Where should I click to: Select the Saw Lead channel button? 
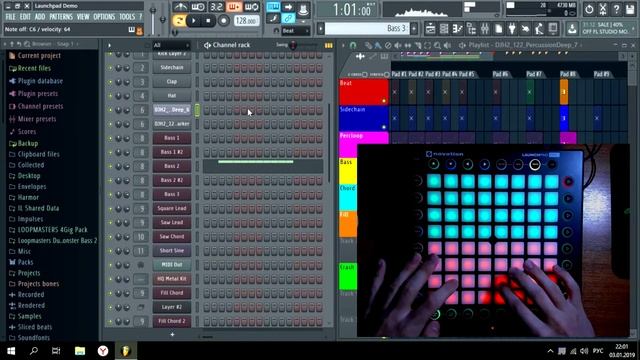coord(172,222)
